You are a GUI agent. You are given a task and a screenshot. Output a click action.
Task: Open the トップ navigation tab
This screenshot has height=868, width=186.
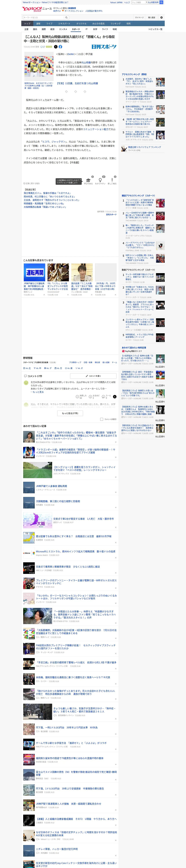[27, 24]
